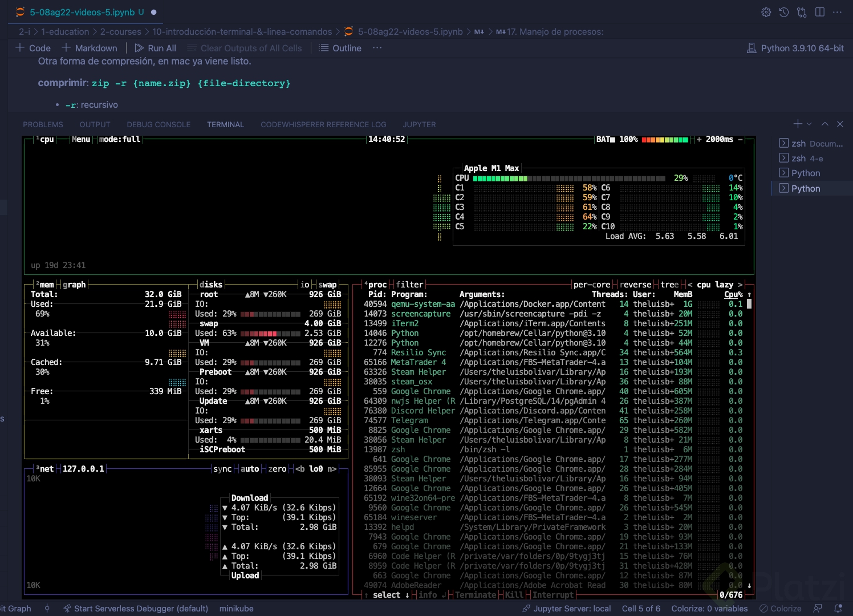This screenshot has height=616, width=853.
Task: Click Terminate in btop footer
Action: [x=476, y=595]
